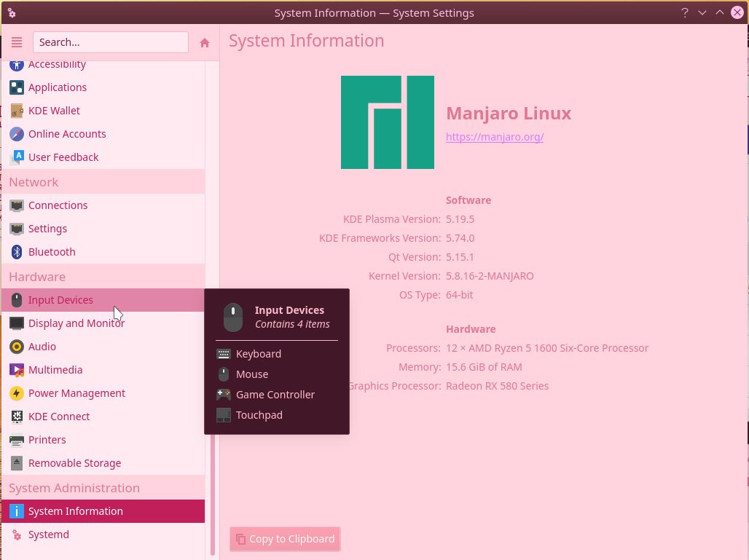Click the Applications sidebar icon
Screen dimensions: 749x560
tap(17, 87)
